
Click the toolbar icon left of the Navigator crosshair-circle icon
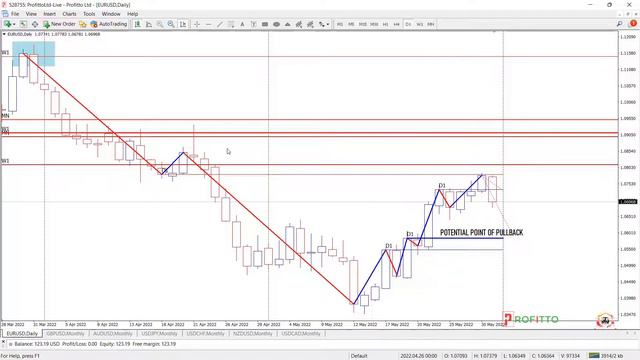pyautogui.click(x=24, y=24)
